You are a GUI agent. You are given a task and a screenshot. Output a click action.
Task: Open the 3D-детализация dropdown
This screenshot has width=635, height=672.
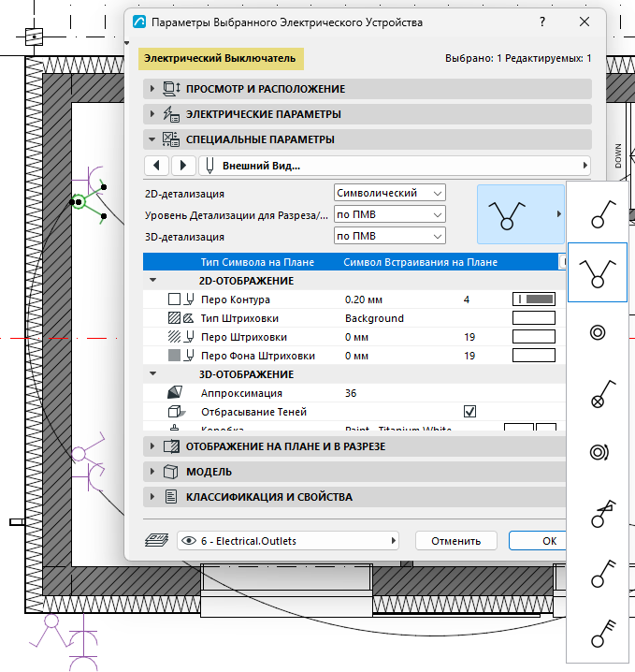pos(389,236)
